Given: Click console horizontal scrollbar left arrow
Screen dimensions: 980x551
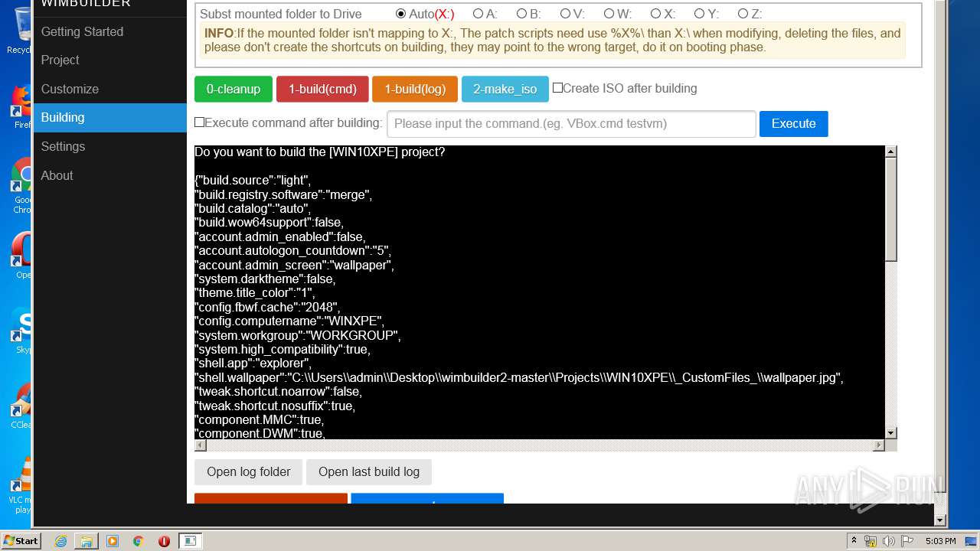Looking at the screenshot, I should click(x=201, y=445).
